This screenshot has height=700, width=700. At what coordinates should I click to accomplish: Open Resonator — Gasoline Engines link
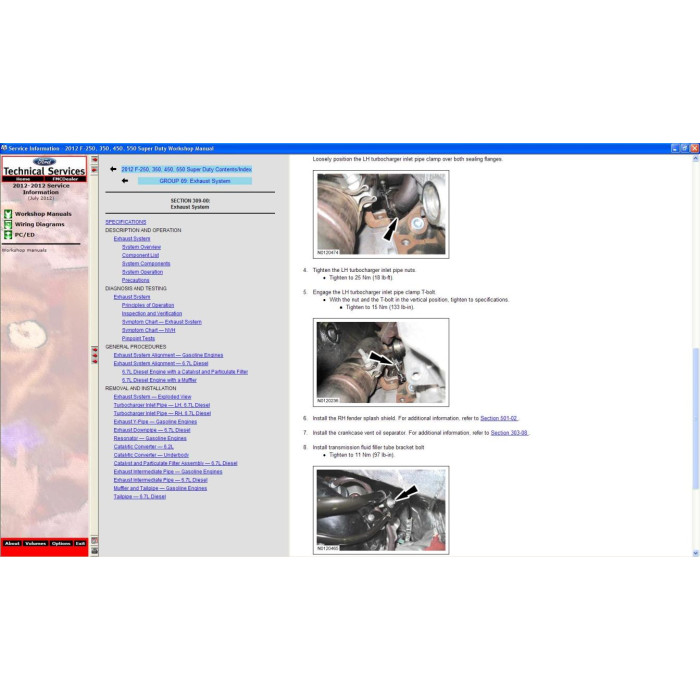(150, 438)
